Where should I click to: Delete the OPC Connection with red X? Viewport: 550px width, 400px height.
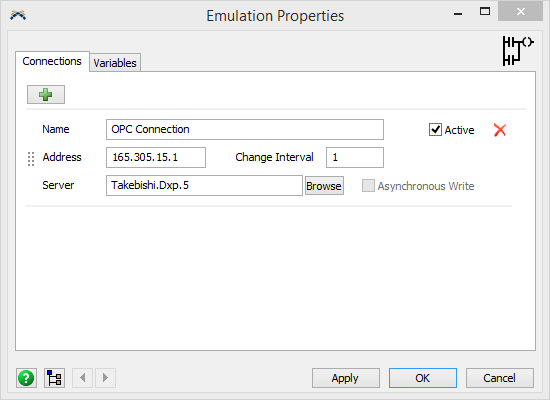[x=499, y=130]
